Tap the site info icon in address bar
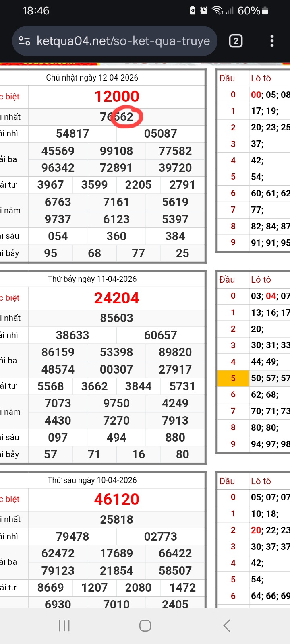Viewport: 290px width, 644px height. pyautogui.click(x=25, y=41)
